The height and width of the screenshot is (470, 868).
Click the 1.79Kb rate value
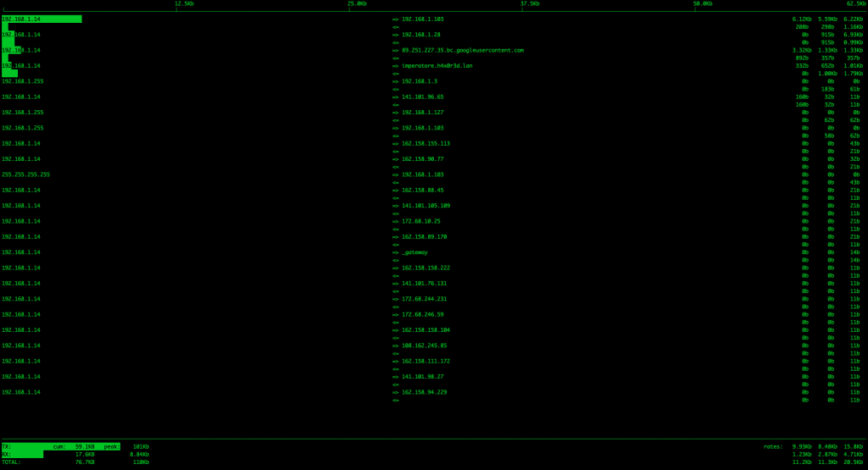(853, 74)
